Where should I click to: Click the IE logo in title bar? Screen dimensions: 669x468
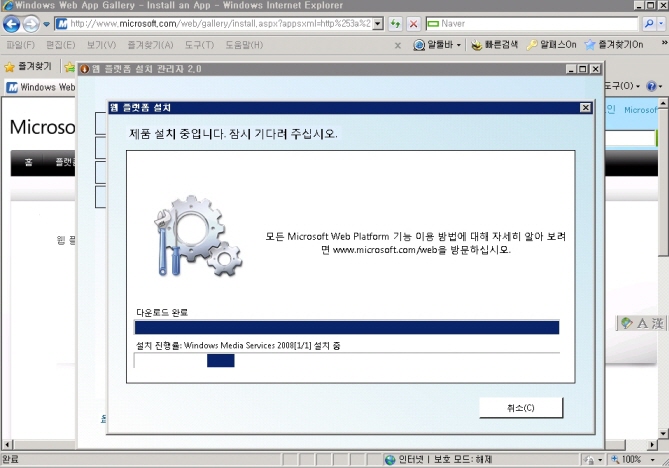click(7, 6)
